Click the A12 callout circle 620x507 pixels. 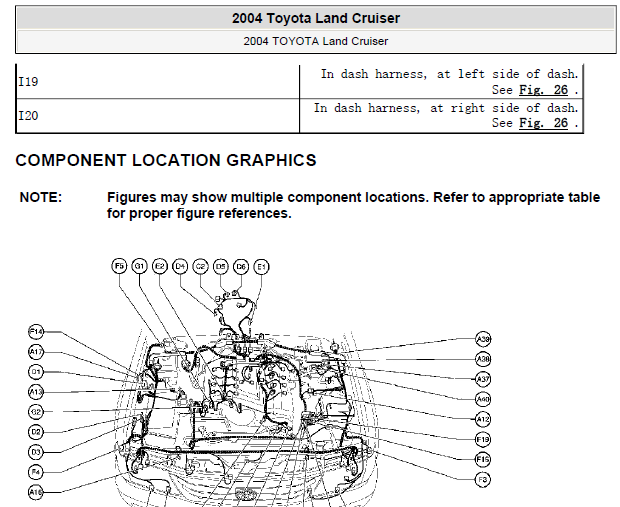click(x=483, y=419)
